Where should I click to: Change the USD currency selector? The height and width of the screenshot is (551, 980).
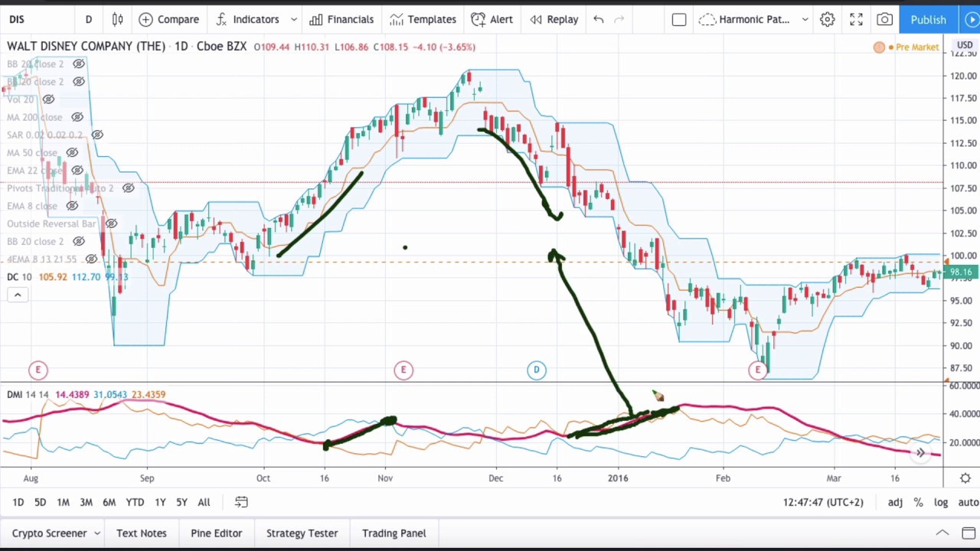[964, 45]
